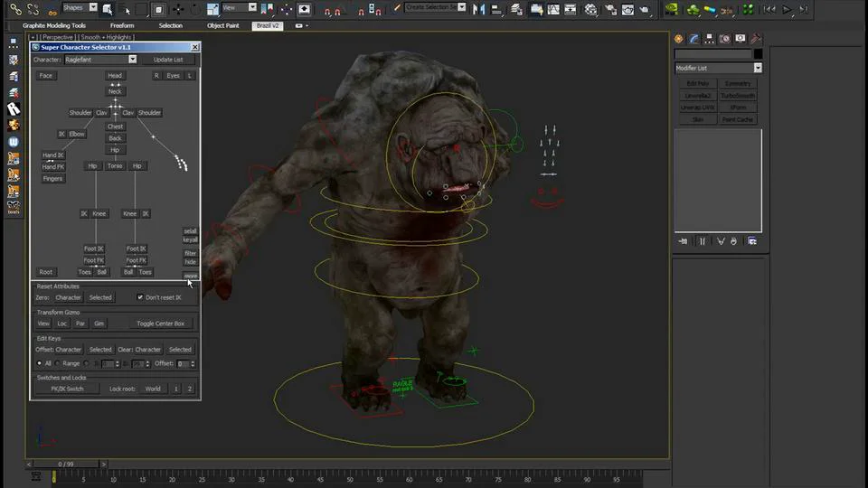Open the Create command panel tab

tap(679, 39)
